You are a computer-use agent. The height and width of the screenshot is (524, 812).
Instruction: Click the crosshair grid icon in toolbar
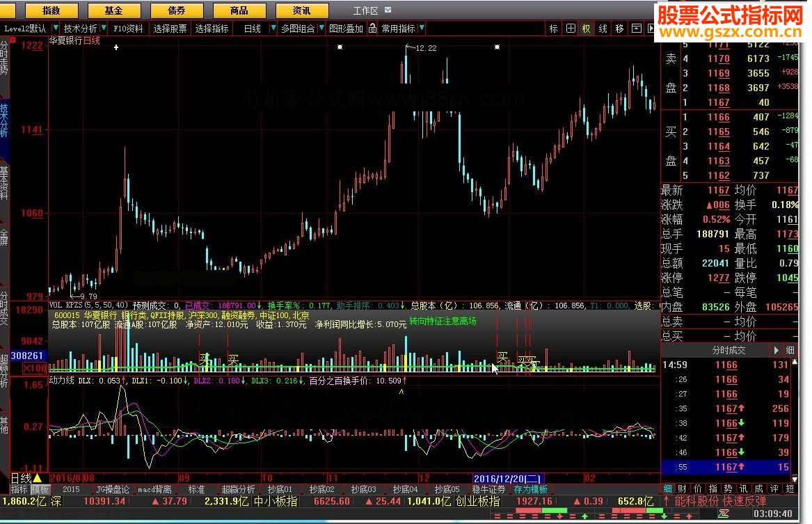[571, 29]
